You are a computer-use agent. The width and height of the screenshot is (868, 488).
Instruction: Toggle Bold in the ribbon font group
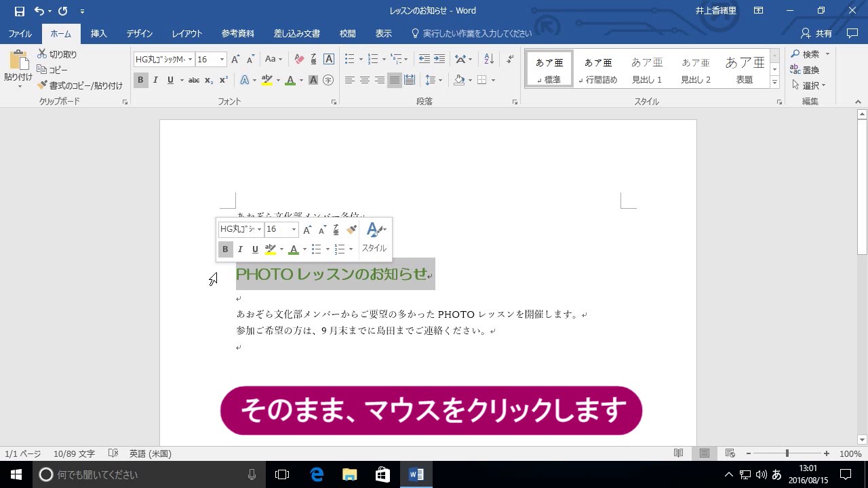tap(140, 80)
